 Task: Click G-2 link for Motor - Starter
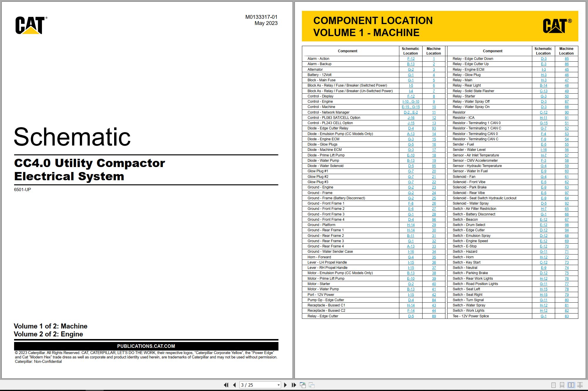[x=411, y=284]
